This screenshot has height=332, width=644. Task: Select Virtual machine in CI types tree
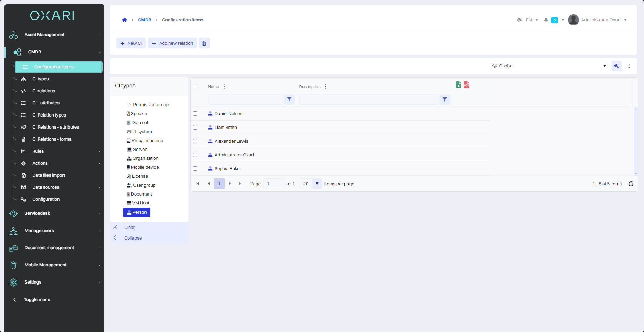pyautogui.click(x=147, y=141)
